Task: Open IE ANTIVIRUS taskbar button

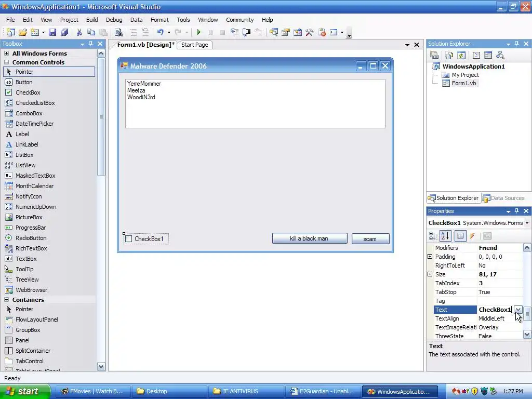Action: pyautogui.click(x=245, y=392)
